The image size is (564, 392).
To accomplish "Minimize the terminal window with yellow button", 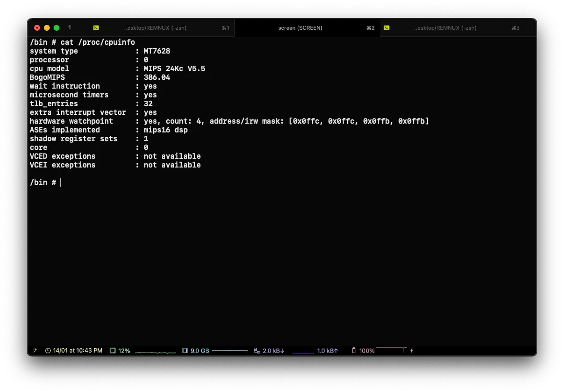I will pos(47,28).
